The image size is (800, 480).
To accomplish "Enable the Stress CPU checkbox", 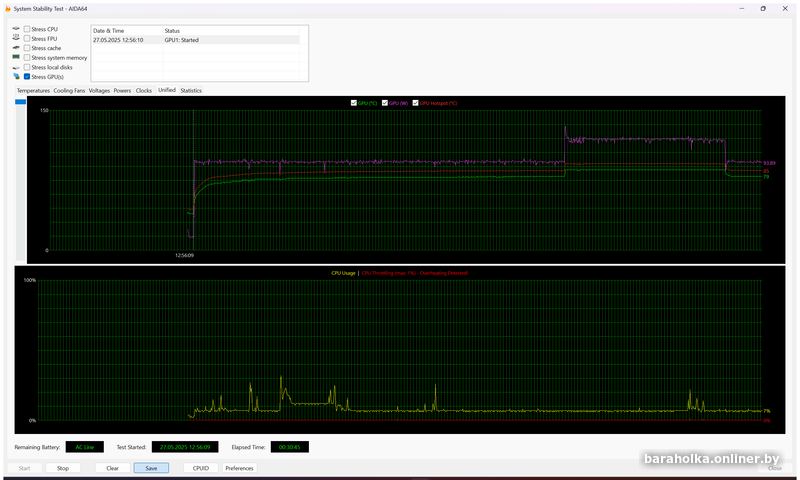I will (27, 29).
